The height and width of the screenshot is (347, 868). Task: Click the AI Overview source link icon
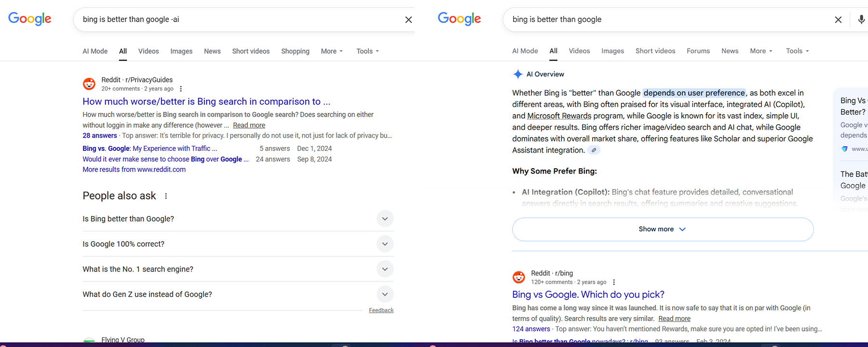(594, 150)
